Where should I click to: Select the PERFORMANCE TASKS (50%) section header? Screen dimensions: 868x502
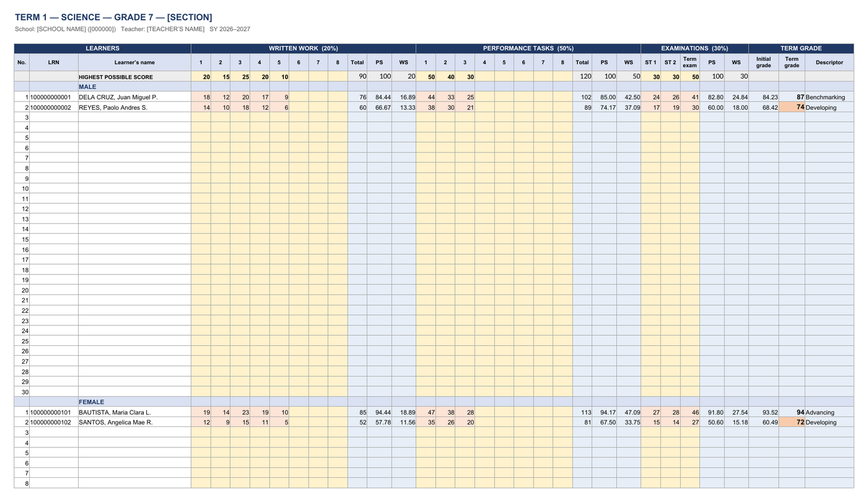coord(528,48)
